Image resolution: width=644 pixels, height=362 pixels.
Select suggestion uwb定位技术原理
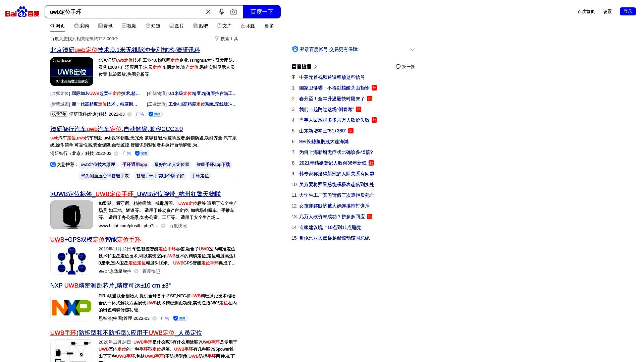(98, 165)
